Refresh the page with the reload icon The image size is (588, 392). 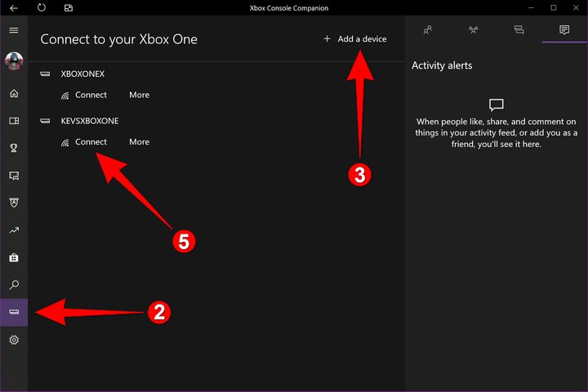point(42,7)
